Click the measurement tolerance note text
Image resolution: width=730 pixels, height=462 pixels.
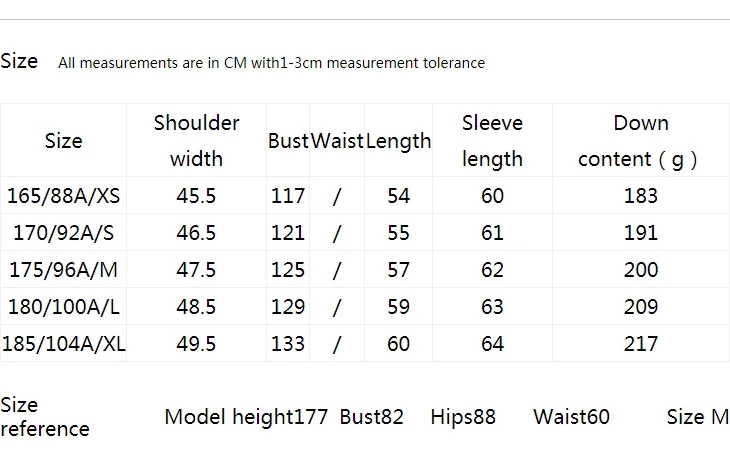point(271,62)
